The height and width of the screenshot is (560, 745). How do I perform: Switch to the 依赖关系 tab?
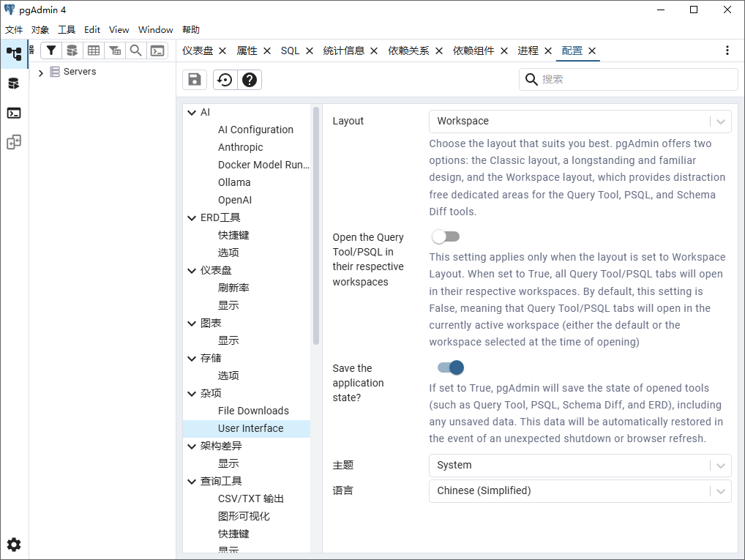pyautogui.click(x=408, y=51)
